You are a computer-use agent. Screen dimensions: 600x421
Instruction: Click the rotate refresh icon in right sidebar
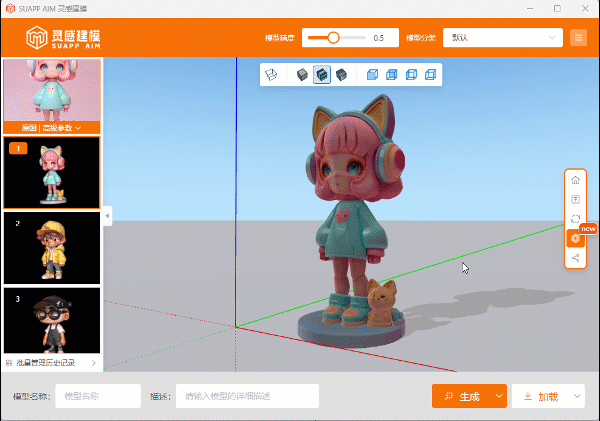click(x=575, y=219)
